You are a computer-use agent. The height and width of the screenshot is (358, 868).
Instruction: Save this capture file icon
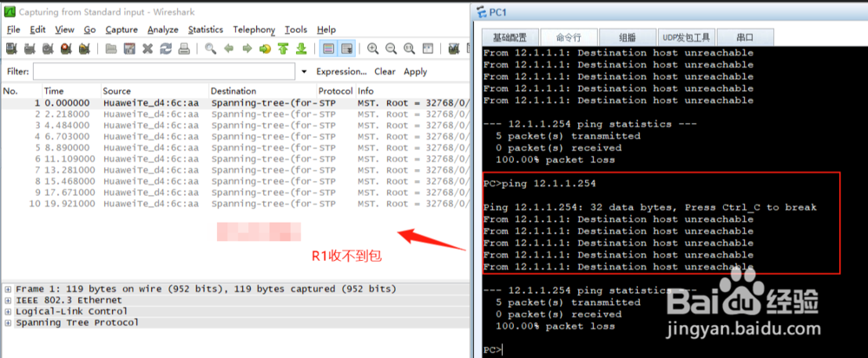(129, 49)
